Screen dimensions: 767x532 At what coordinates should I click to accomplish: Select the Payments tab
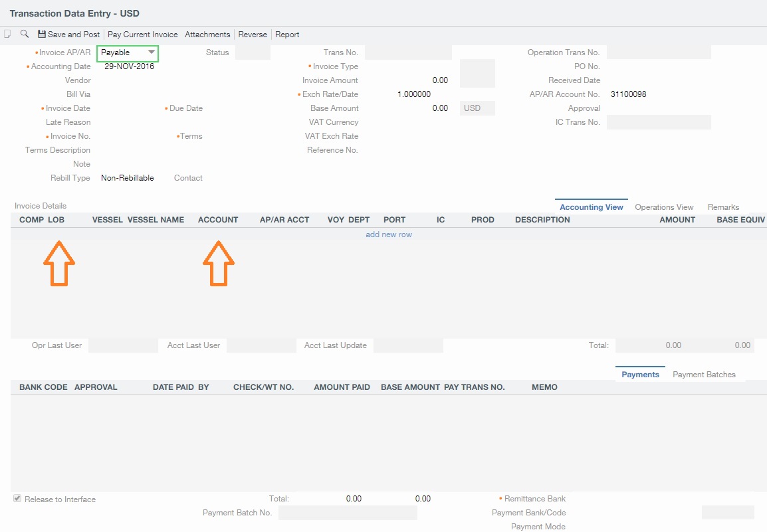(x=640, y=375)
